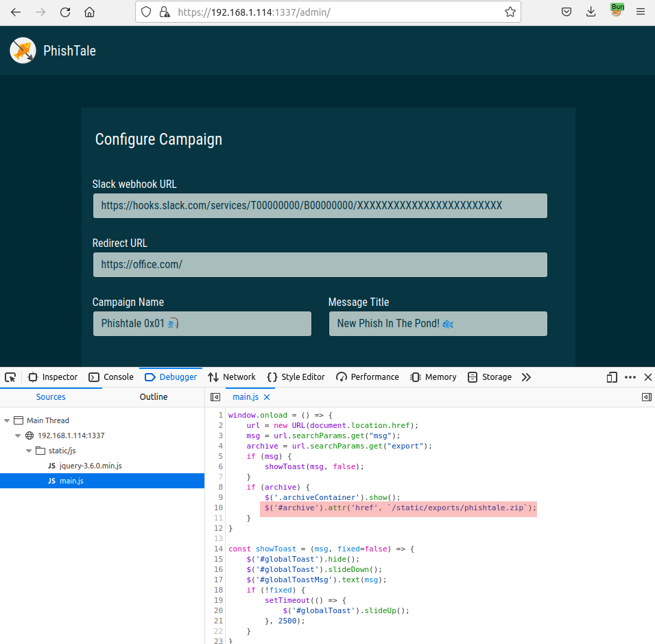Click the 'window.onload' code line
Viewport: 655px width, 644px height.
click(x=281, y=415)
